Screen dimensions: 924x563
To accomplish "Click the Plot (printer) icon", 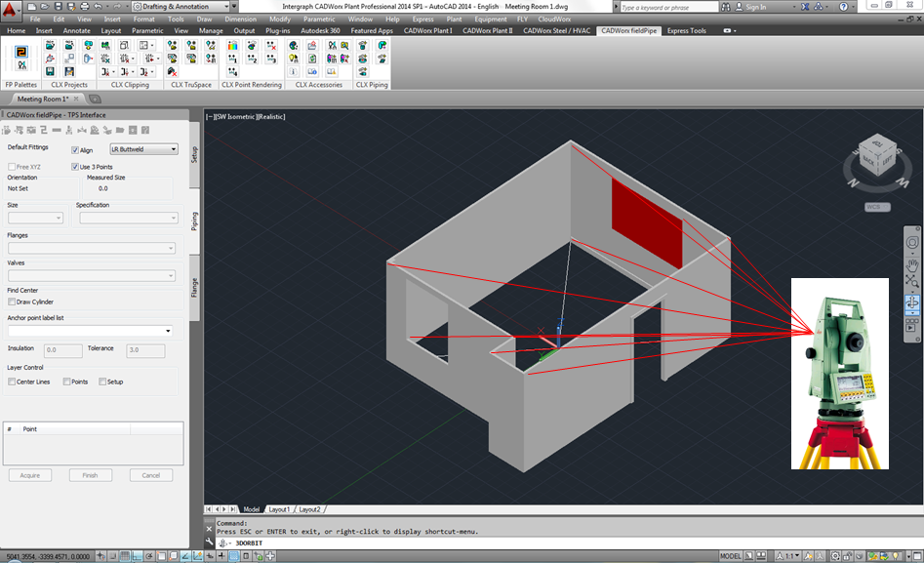I will coord(84,7).
